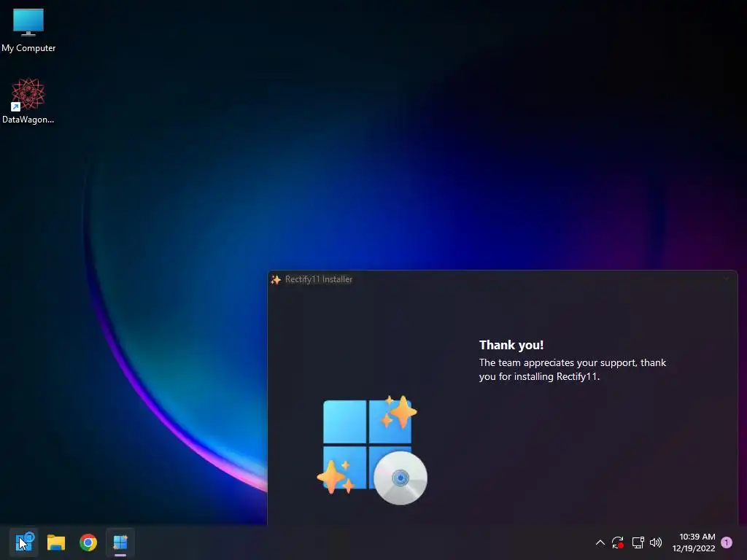
Task: Click the Rectify11 Installer taskbar icon
Action: [x=120, y=542]
